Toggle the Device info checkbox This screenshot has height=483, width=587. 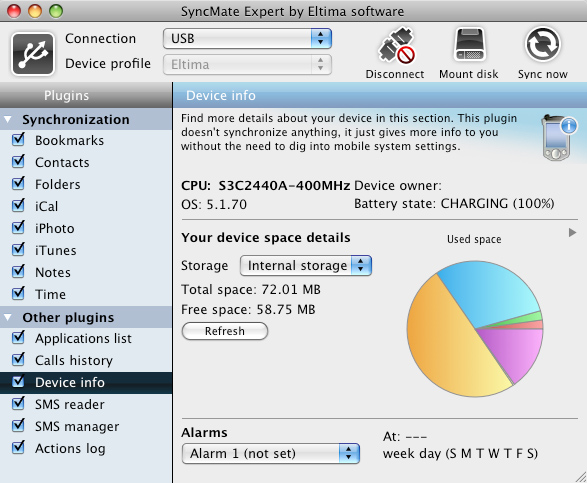18,382
